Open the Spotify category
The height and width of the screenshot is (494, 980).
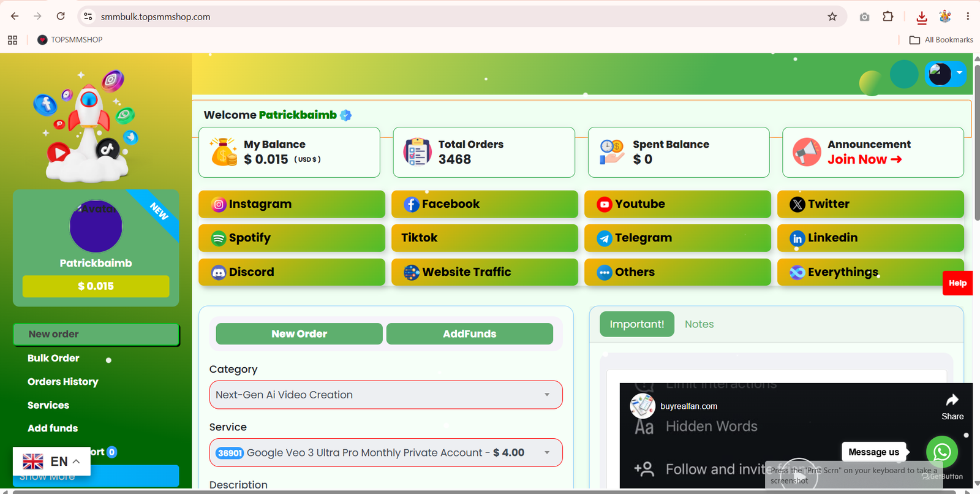click(292, 238)
